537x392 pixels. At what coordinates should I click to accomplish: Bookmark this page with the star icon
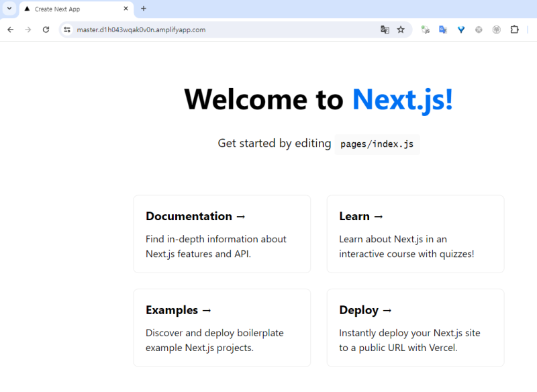401,30
